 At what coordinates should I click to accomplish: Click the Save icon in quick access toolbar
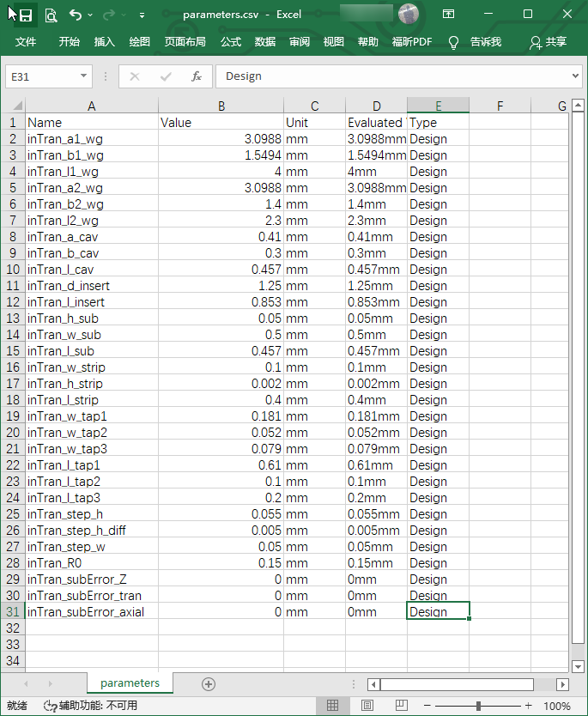(x=26, y=15)
